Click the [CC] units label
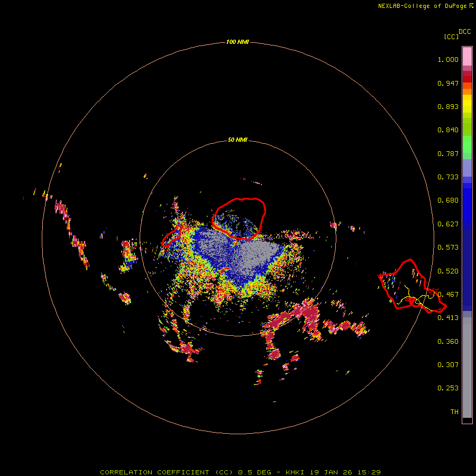Screen dimensions: 476x476 point(451,36)
